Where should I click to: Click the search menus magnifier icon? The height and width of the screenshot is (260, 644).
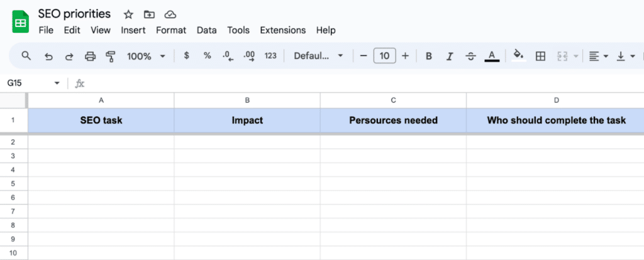tap(26, 56)
